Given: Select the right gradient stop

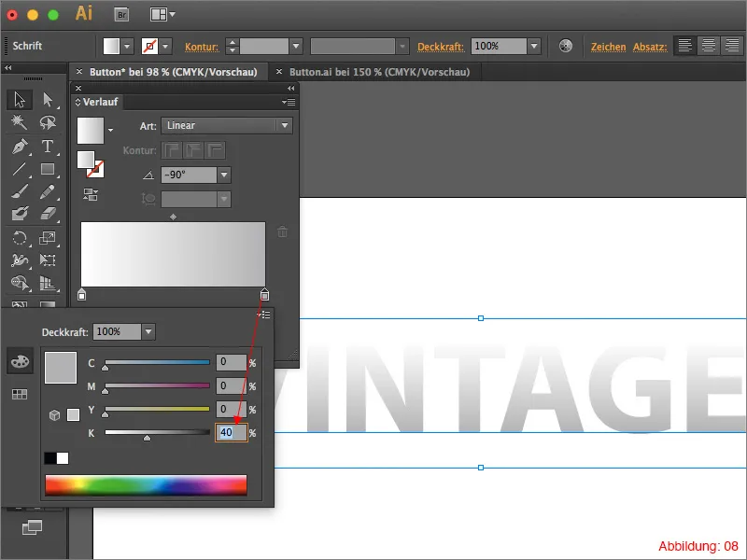Looking at the screenshot, I should pos(264,295).
